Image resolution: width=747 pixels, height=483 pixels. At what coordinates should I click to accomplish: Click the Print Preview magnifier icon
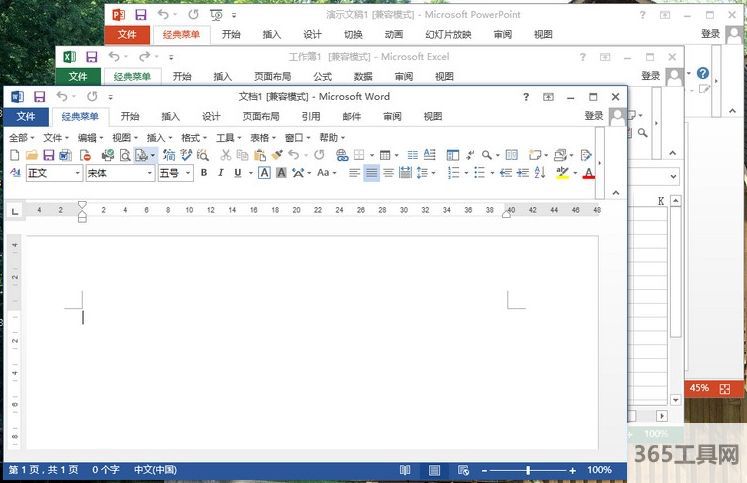(x=125, y=155)
